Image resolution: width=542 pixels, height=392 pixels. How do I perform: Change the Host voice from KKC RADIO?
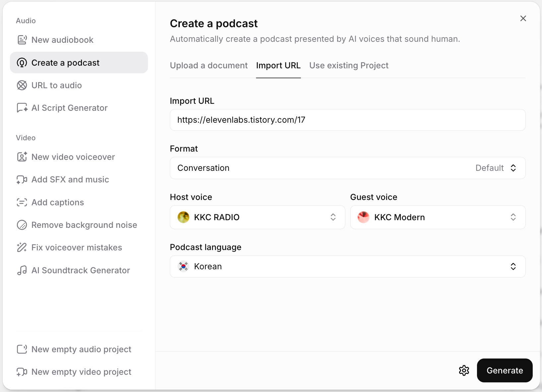click(257, 217)
